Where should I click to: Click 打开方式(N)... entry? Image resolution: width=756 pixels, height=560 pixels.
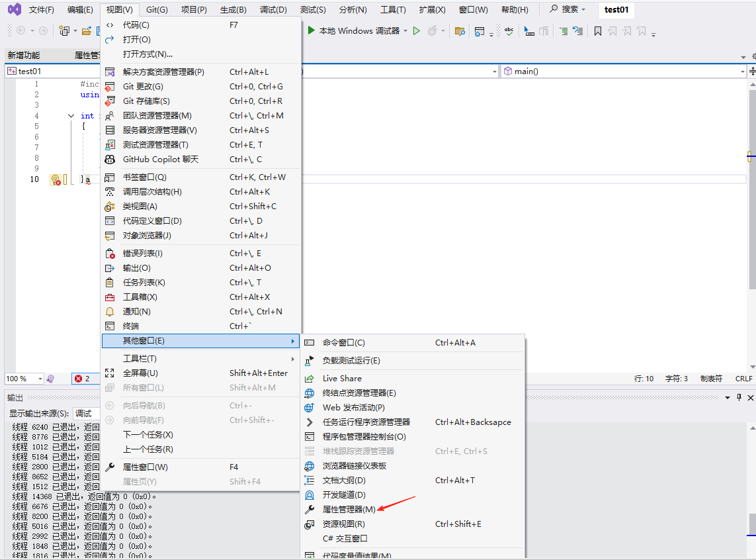(x=200, y=54)
